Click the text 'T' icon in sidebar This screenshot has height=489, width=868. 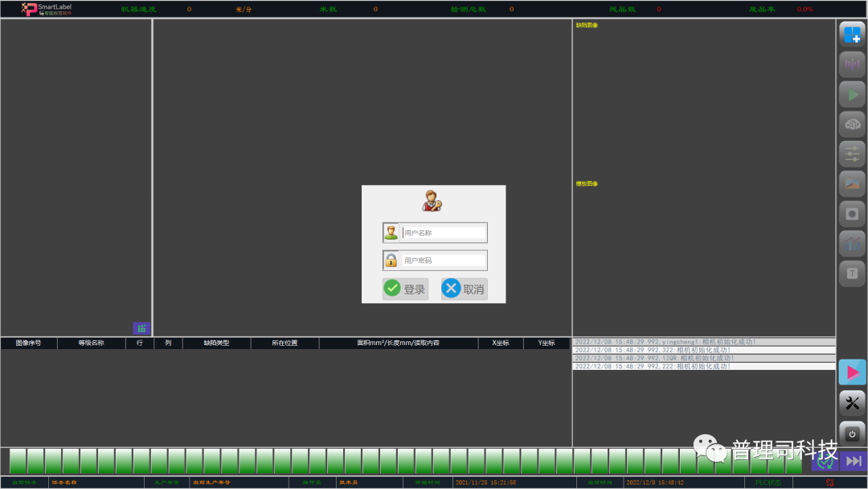pyautogui.click(x=852, y=273)
